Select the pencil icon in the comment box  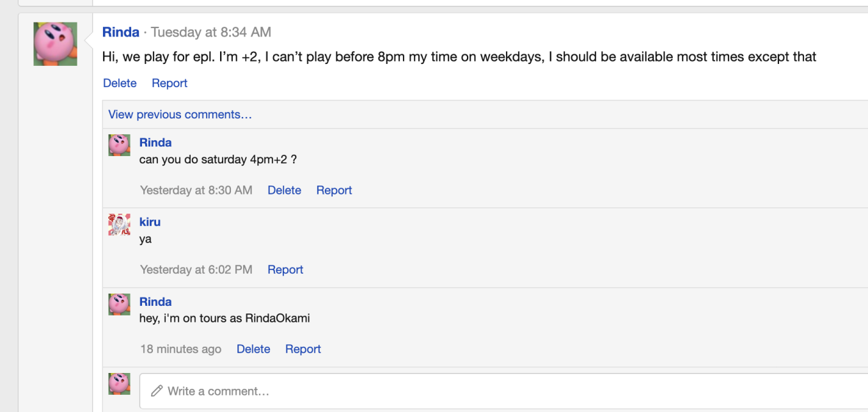[x=157, y=391]
